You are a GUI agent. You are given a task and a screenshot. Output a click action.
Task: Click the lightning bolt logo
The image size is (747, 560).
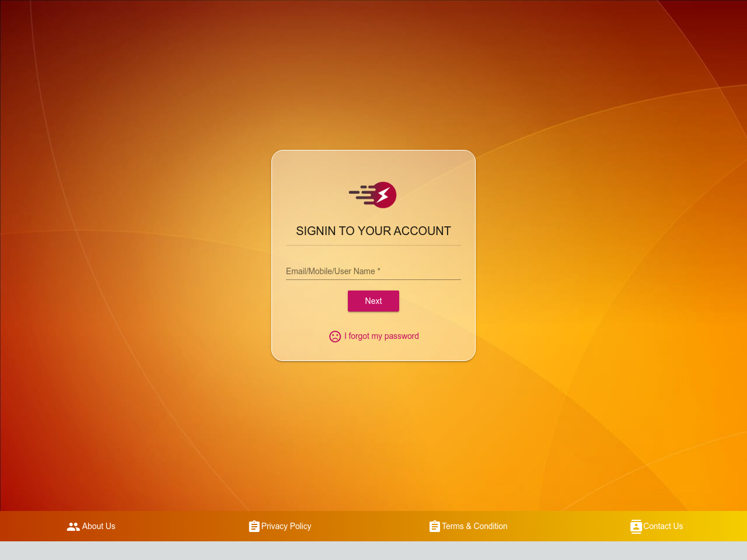pos(383,195)
